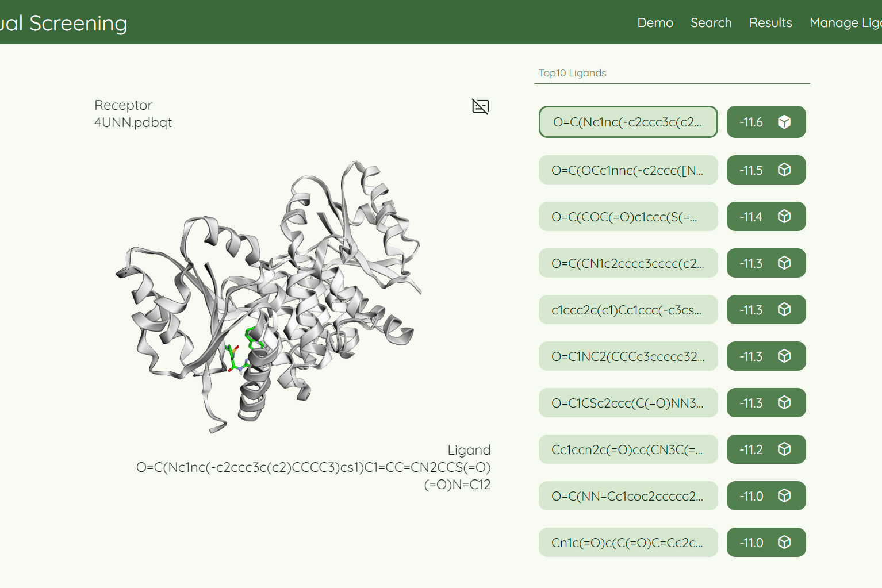Screen dimensions: 882x588
Task: Select the ligand O=C(NN=Cc1coc2ccccc2...
Action: click(628, 496)
